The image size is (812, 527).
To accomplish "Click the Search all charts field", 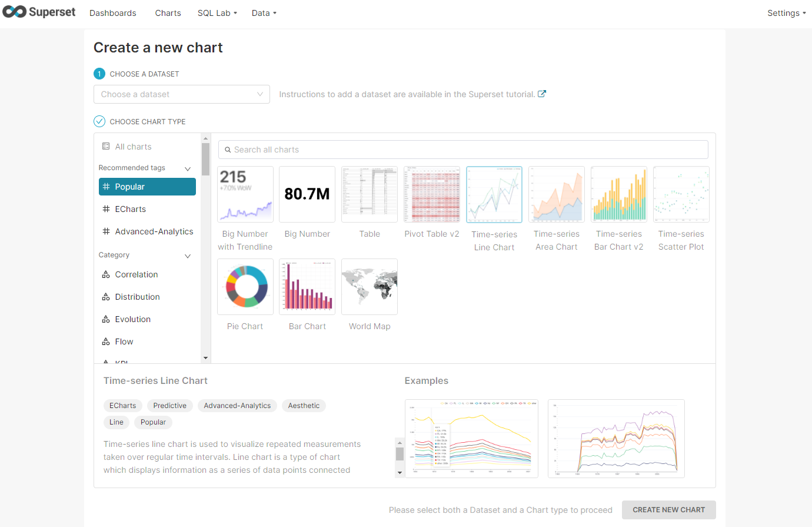I will pos(463,150).
